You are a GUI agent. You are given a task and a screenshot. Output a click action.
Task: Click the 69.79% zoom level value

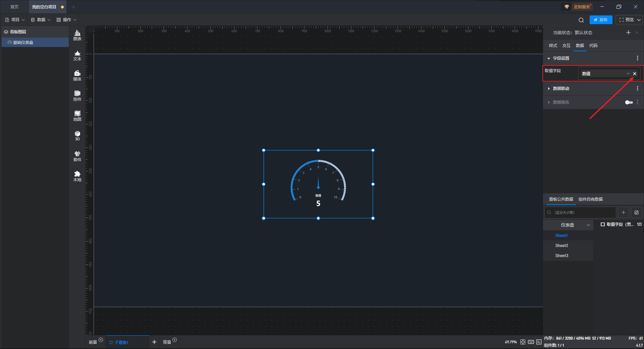coord(511,342)
